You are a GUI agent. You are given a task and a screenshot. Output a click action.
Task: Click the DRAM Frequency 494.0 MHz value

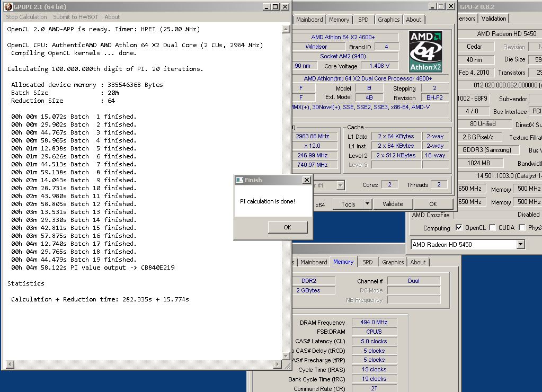(374, 322)
